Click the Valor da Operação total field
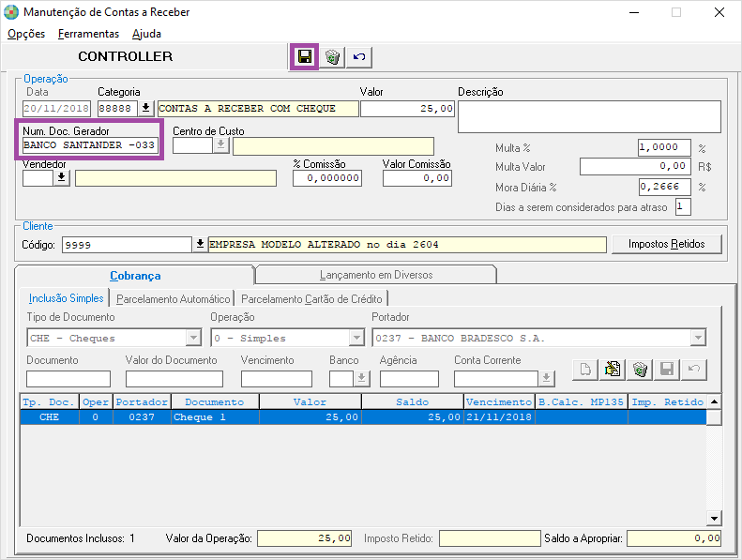The height and width of the screenshot is (560, 742). pos(304,538)
